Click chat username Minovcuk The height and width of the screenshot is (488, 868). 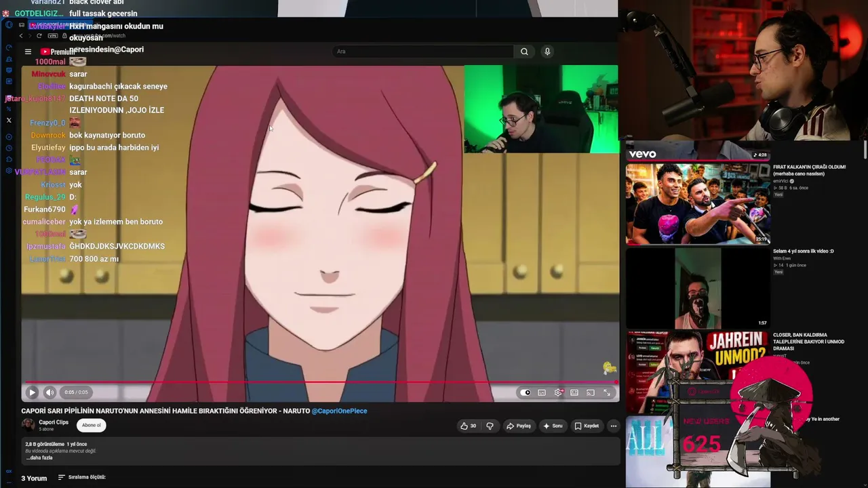coord(48,74)
